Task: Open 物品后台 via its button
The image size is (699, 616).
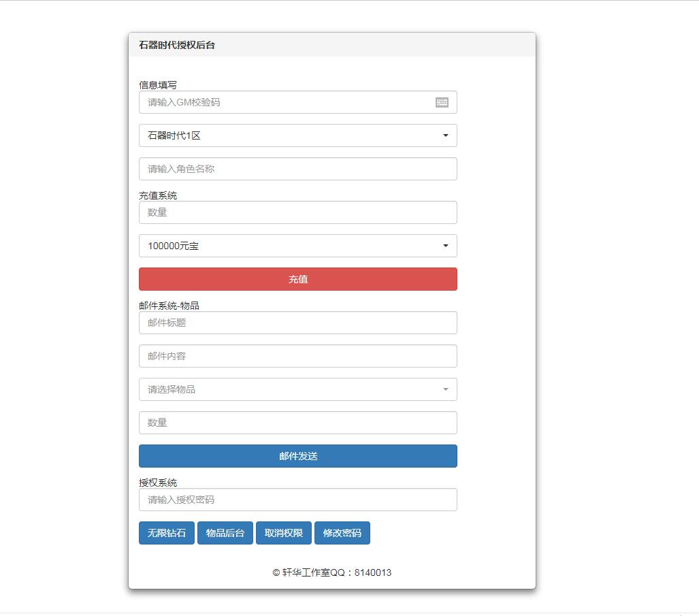Action: coord(225,533)
